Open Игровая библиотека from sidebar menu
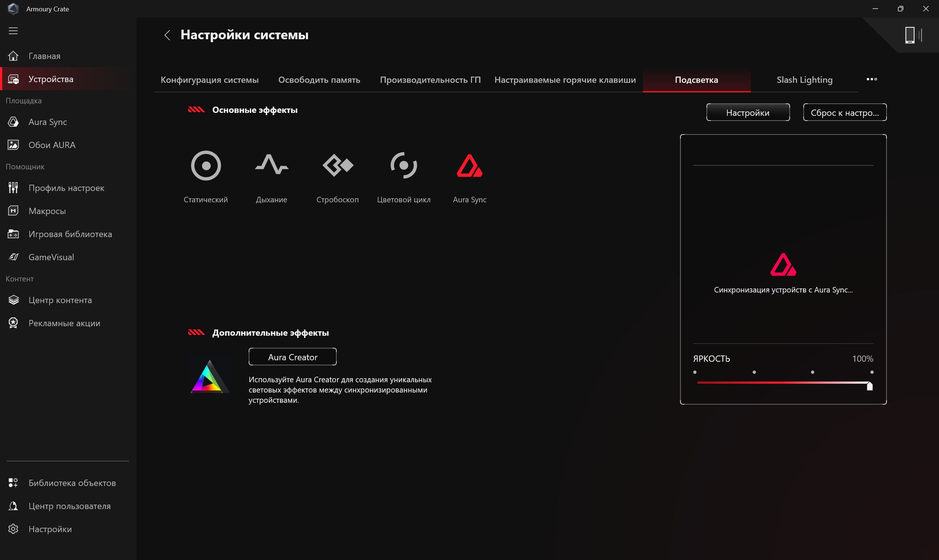The height and width of the screenshot is (560, 939). tap(70, 234)
